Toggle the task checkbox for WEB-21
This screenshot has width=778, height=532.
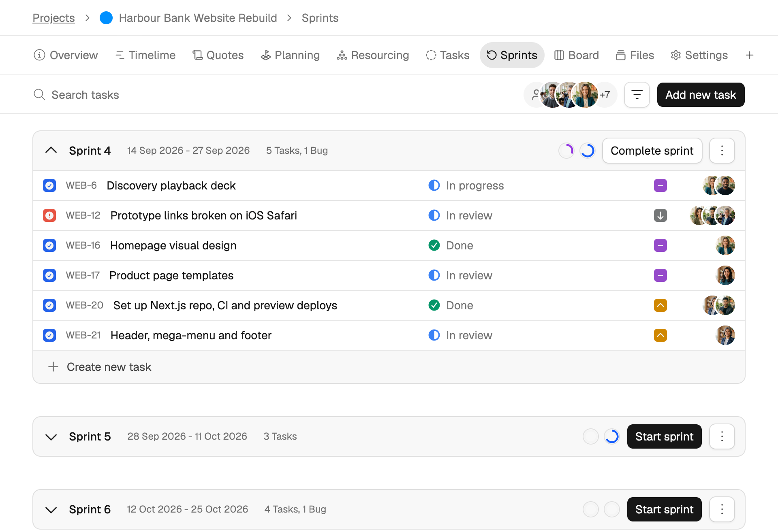(x=49, y=335)
